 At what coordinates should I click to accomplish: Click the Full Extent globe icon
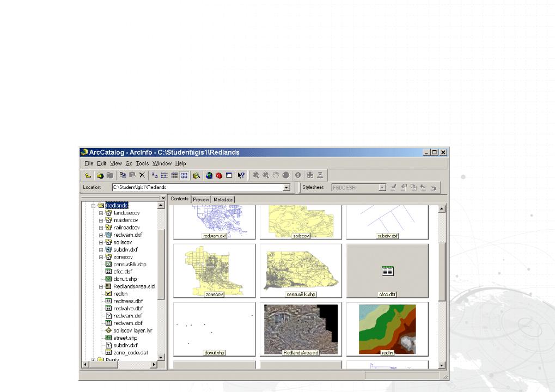click(x=285, y=175)
